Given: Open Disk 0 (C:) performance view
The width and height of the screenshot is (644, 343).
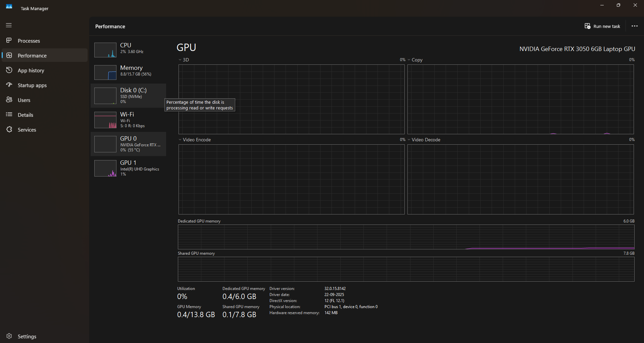Looking at the screenshot, I should click(128, 95).
